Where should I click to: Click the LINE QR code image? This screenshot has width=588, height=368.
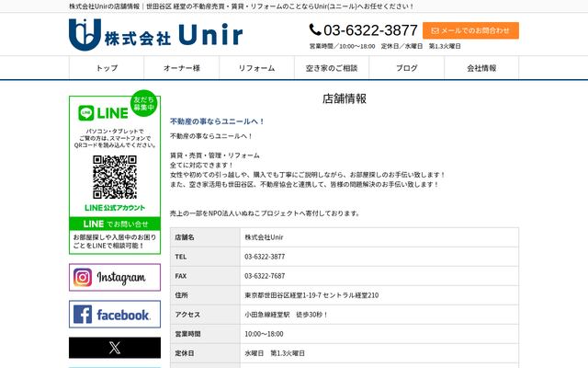tap(115, 177)
